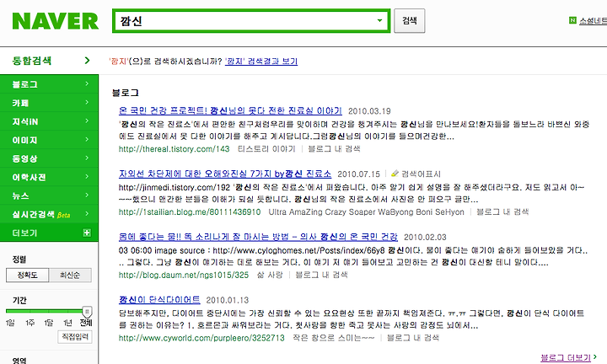This screenshot has height=364, width=607.
Task: Click the arrow on the 어학사전 menu row
Action: tap(87, 176)
